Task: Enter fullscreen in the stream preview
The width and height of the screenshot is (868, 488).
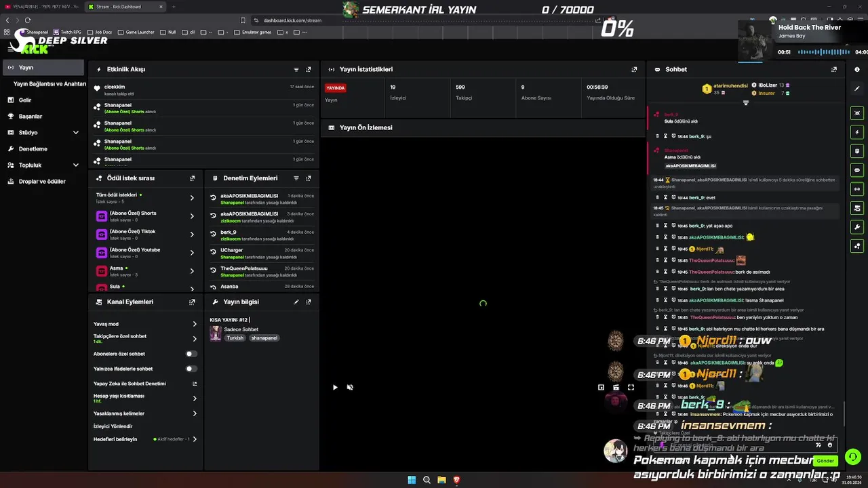Action: click(631, 387)
